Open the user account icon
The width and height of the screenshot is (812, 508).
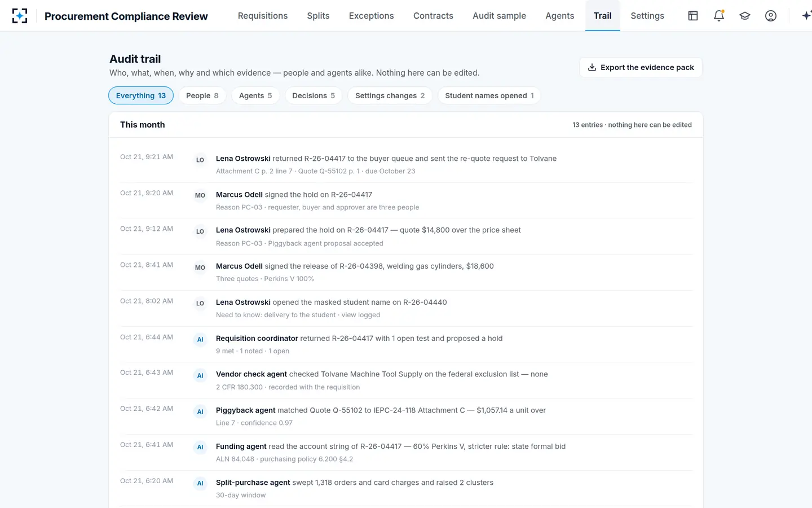point(771,16)
